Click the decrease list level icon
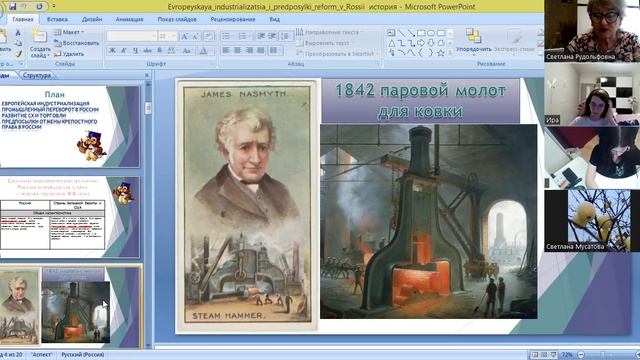 point(261,36)
